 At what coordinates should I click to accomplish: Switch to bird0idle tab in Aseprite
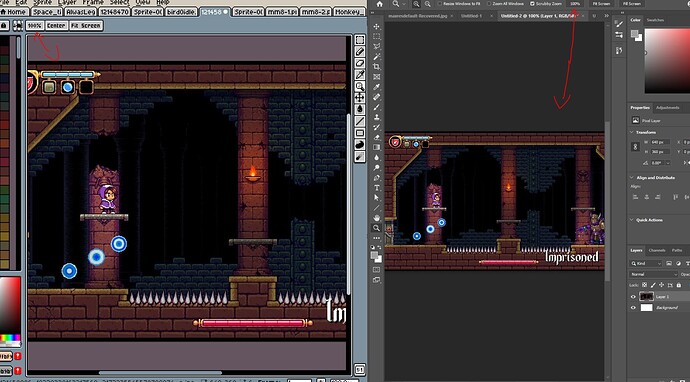tap(181, 12)
